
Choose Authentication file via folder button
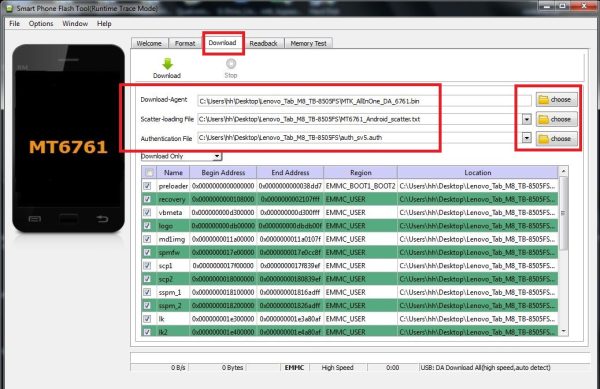(556, 138)
